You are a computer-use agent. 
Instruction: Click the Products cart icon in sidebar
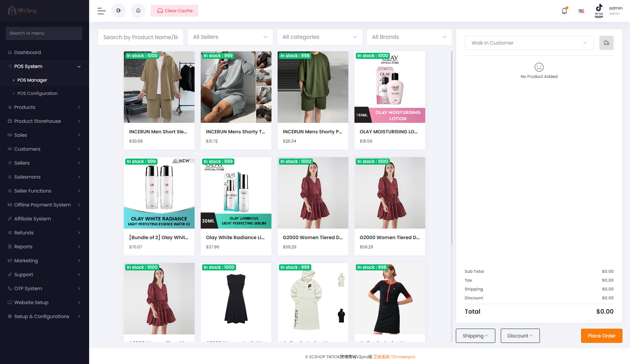pyautogui.click(x=10, y=107)
